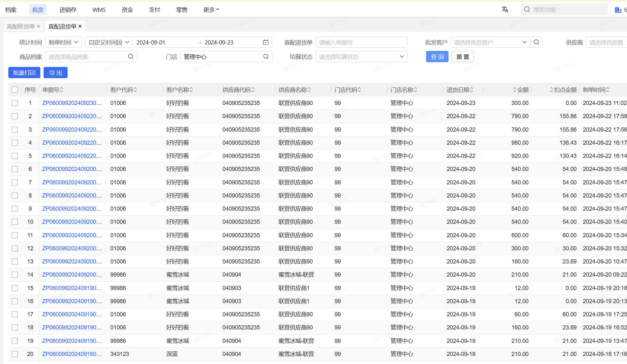This screenshot has width=627, height=364.
Task: Sort by 客户名称 column
Action: 191,90
